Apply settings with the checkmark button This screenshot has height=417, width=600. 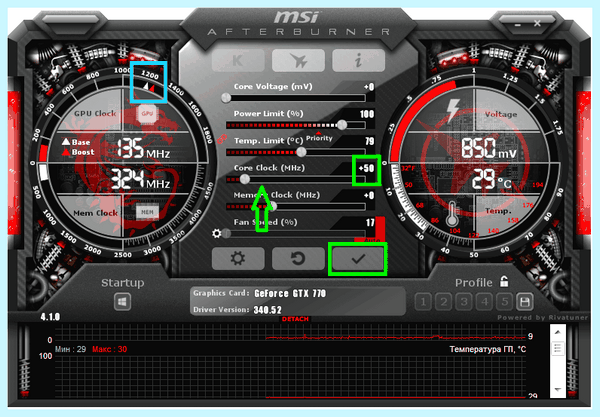pyautogui.click(x=358, y=259)
